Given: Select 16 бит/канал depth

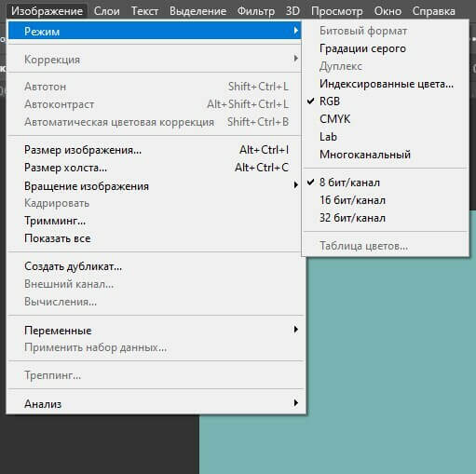Looking at the screenshot, I should pyautogui.click(x=385, y=200).
